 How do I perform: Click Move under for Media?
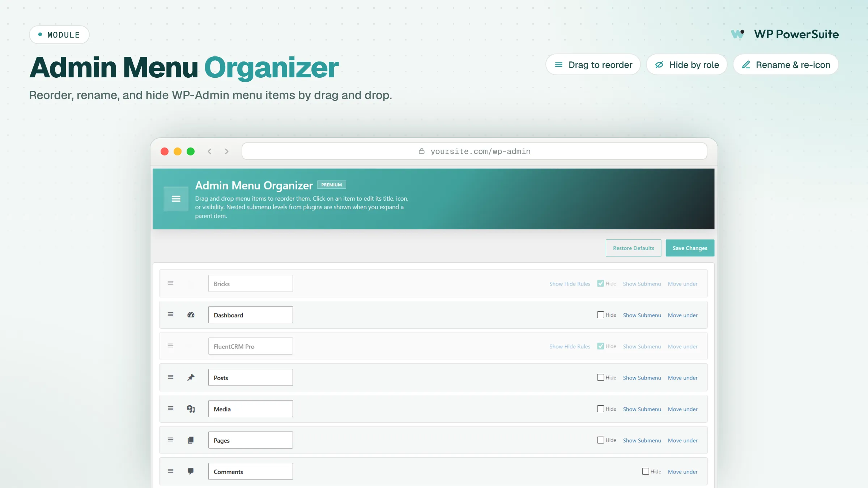pyautogui.click(x=683, y=409)
